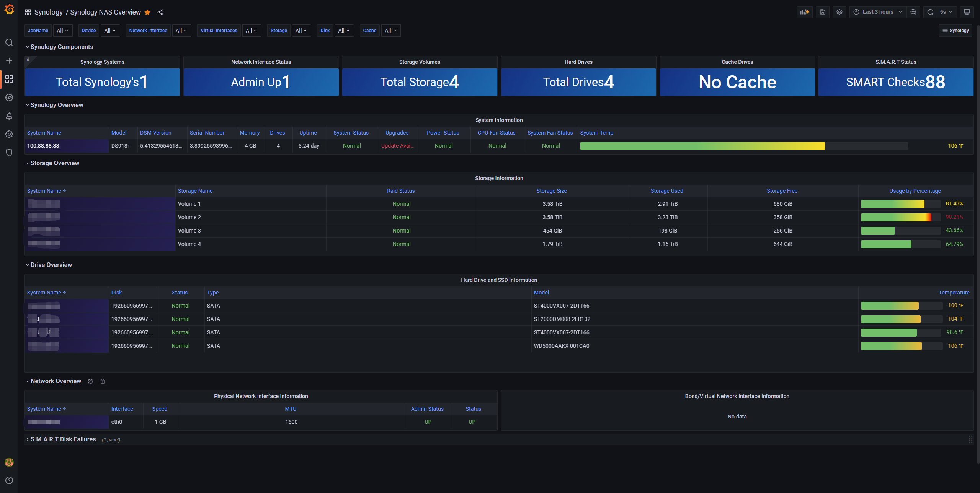This screenshot has height=493, width=980.
Task: Open the Storage Volumes panel title menu
Action: pyautogui.click(x=420, y=62)
